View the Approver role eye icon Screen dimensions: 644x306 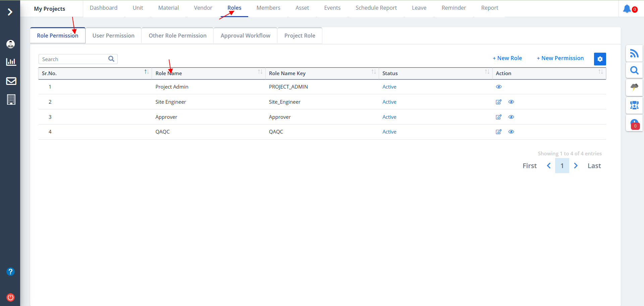coord(511,117)
